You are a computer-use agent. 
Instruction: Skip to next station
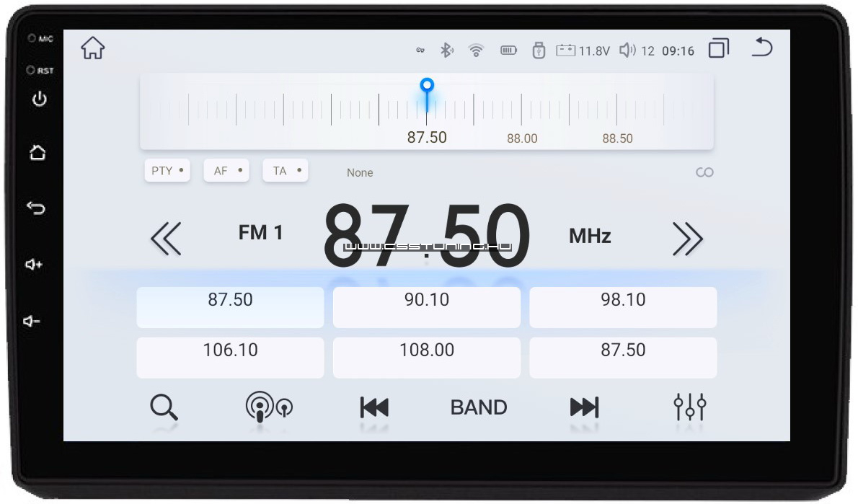(584, 407)
